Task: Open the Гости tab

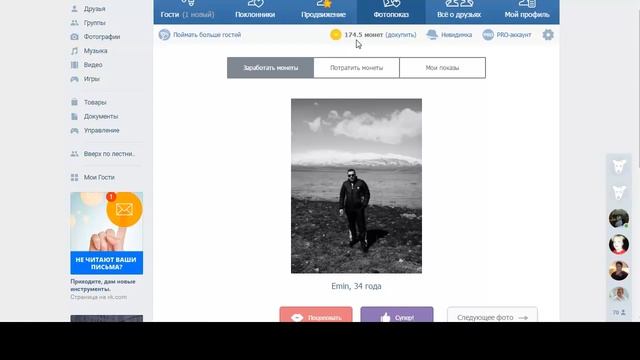Action: point(187,12)
